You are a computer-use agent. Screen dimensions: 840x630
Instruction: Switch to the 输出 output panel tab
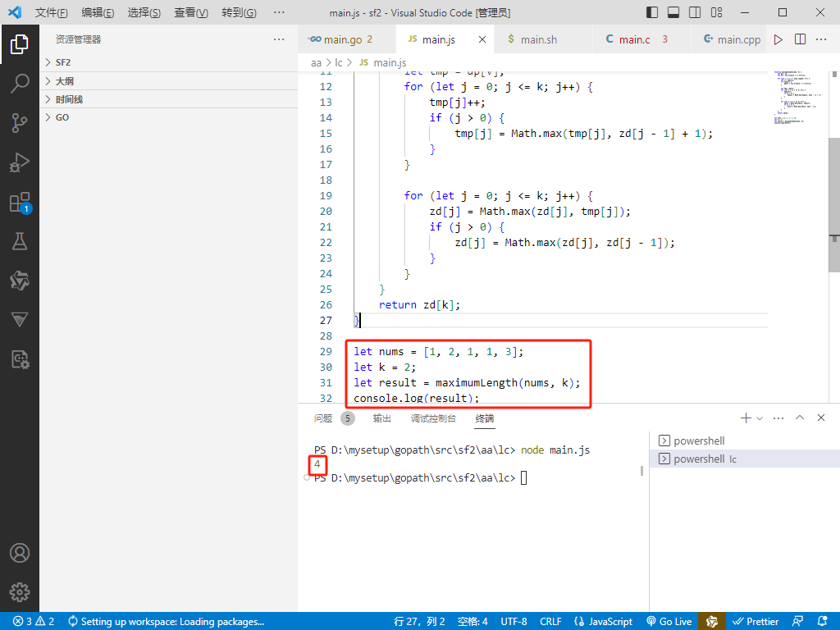tap(382, 418)
